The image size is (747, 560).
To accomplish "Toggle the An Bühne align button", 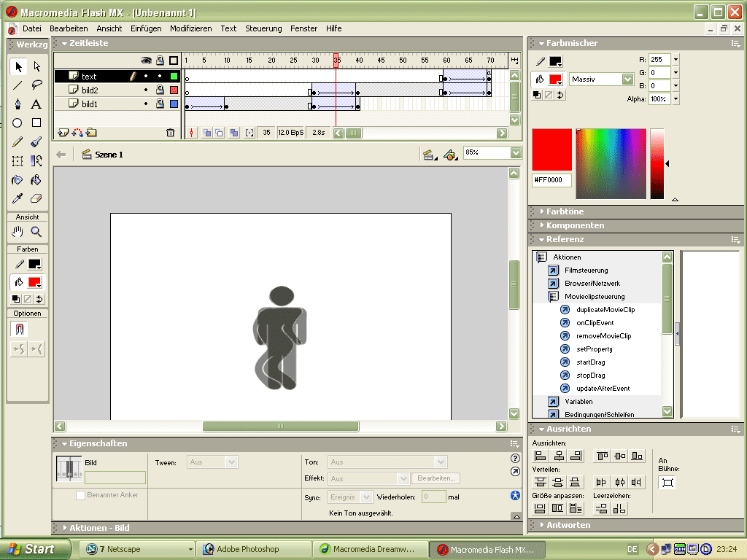I will [667, 483].
